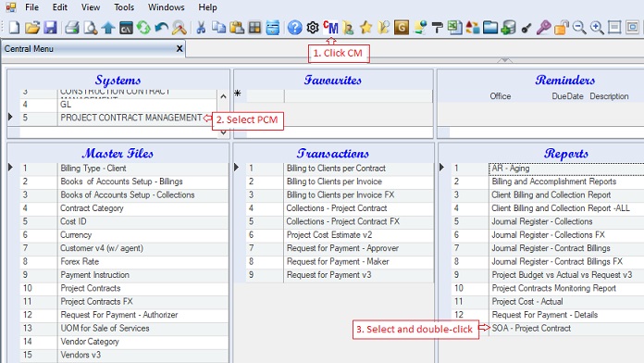Click the blue help question mark icon
The height and width of the screenshot is (363, 644).
click(294, 28)
